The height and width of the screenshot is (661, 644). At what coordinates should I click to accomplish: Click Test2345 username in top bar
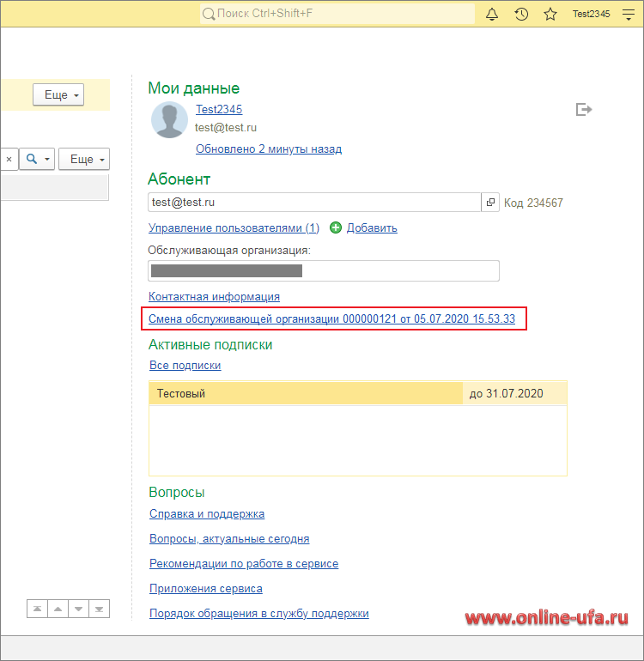click(x=591, y=14)
